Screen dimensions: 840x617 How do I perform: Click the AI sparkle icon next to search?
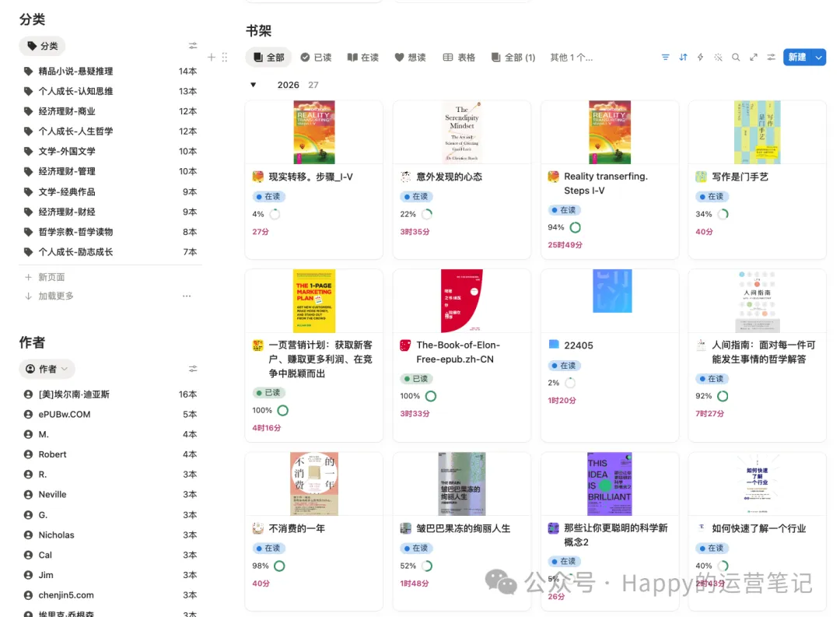tap(718, 57)
